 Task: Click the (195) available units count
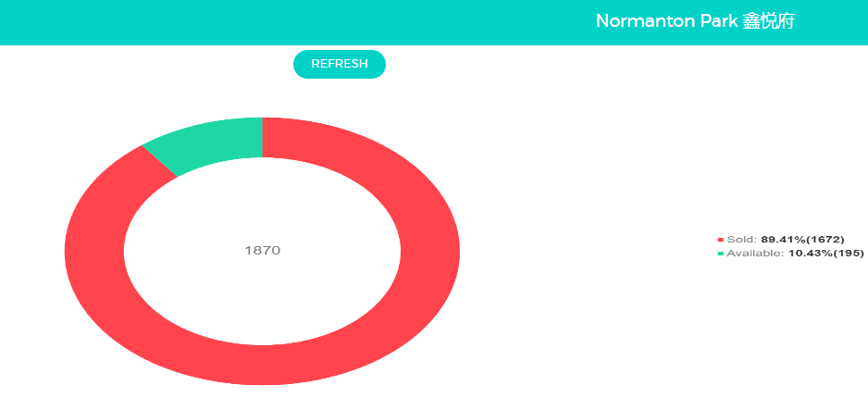[x=849, y=254]
